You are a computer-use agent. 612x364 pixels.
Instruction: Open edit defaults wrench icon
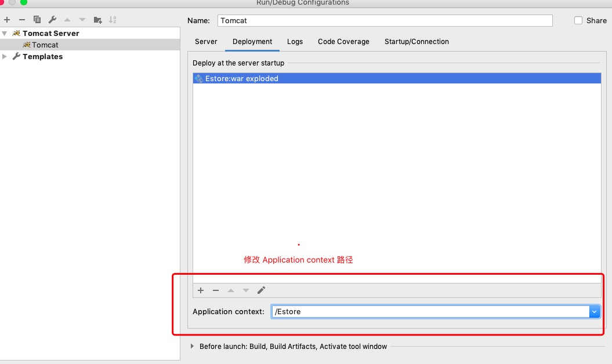[x=52, y=20]
